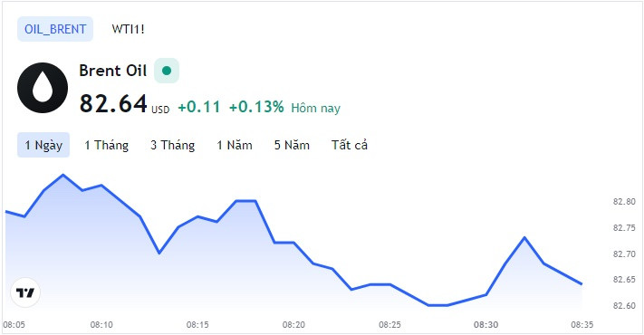Click the 08:05 time axis label
The width and height of the screenshot is (644, 335).
click(x=14, y=325)
